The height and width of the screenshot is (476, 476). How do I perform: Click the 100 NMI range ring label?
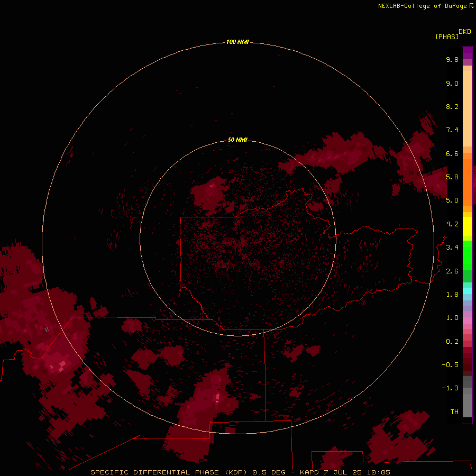(237, 42)
